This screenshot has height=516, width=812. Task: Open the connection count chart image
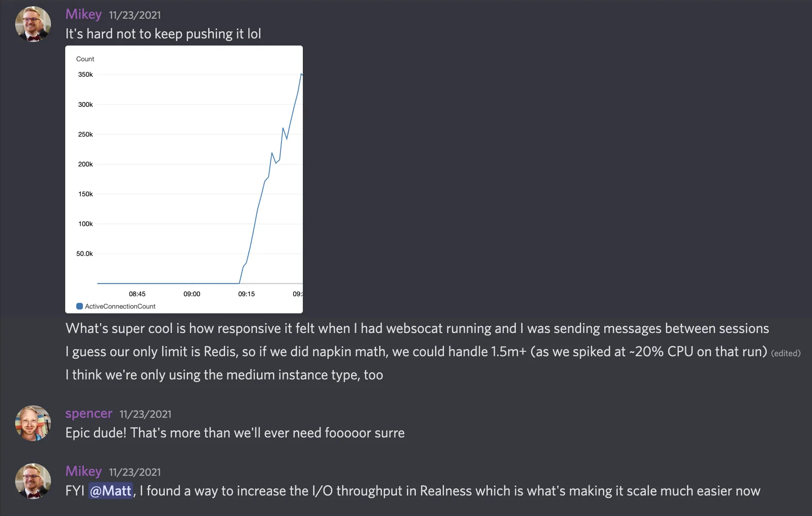(x=184, y=179)
